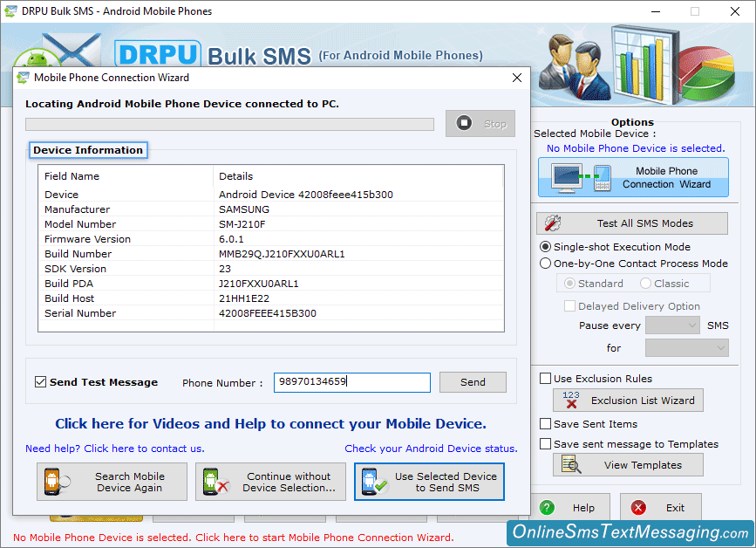The width and height of the screenshot is (756, 548).
Task: Open the 'for' duration dropdown
Action: tap(686, 348)
